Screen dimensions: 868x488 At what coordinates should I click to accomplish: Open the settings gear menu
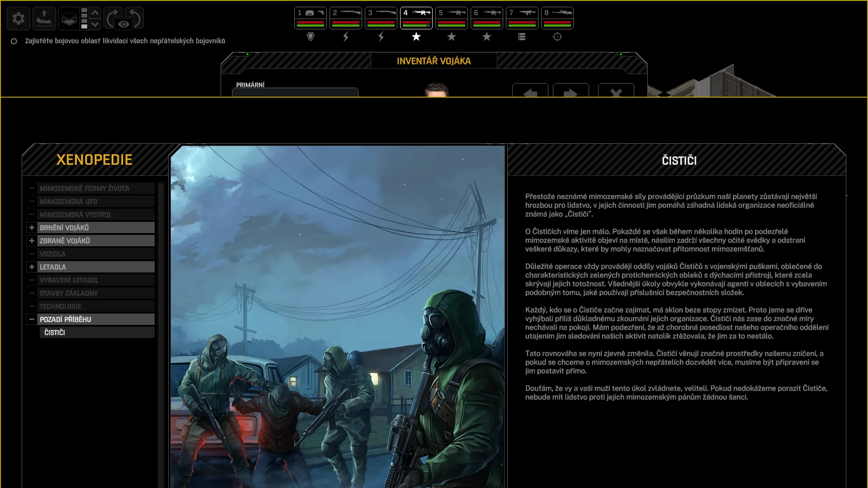(19, 19)
